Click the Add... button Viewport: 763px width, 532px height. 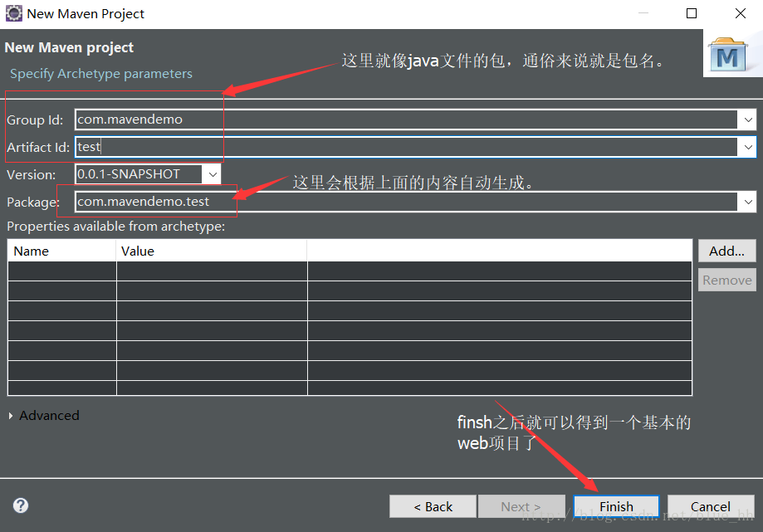coord(727,251)
